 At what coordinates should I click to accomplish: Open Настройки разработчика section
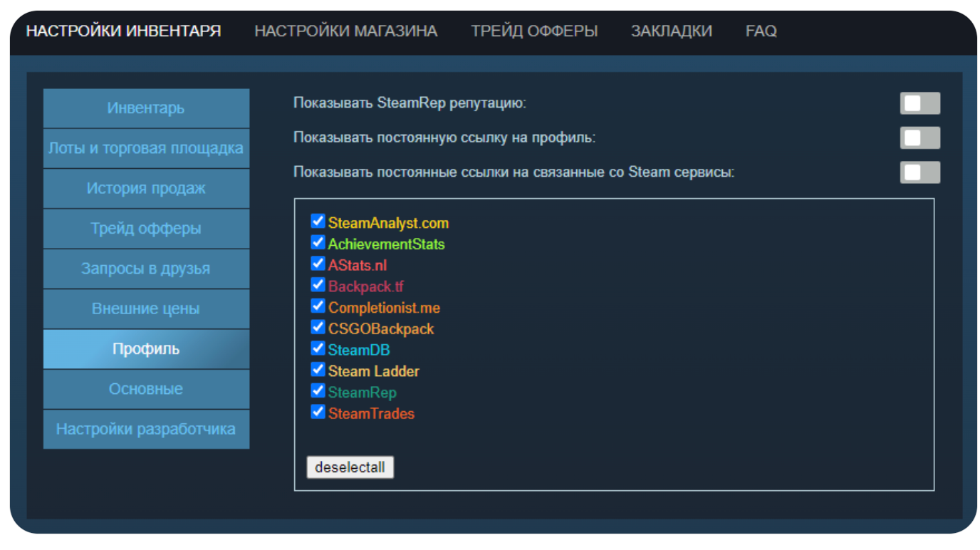point(146,430)
